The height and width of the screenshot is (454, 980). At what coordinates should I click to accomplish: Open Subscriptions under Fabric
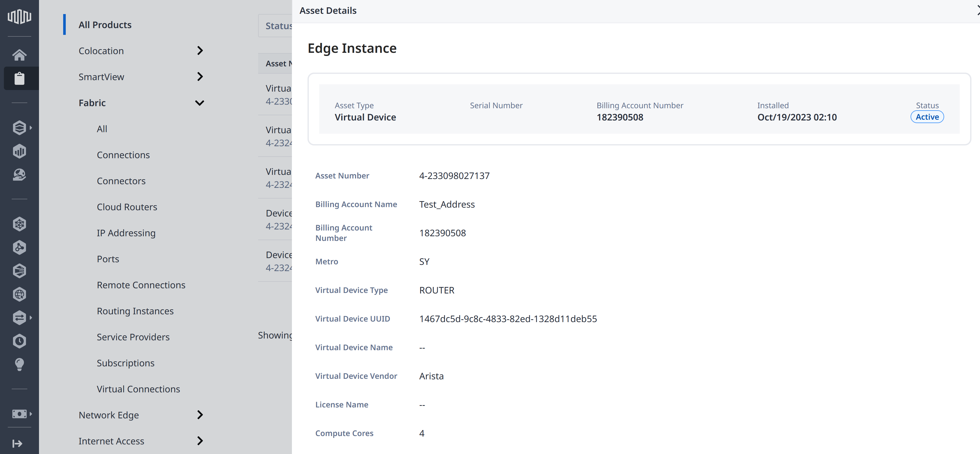coord(126,363)
